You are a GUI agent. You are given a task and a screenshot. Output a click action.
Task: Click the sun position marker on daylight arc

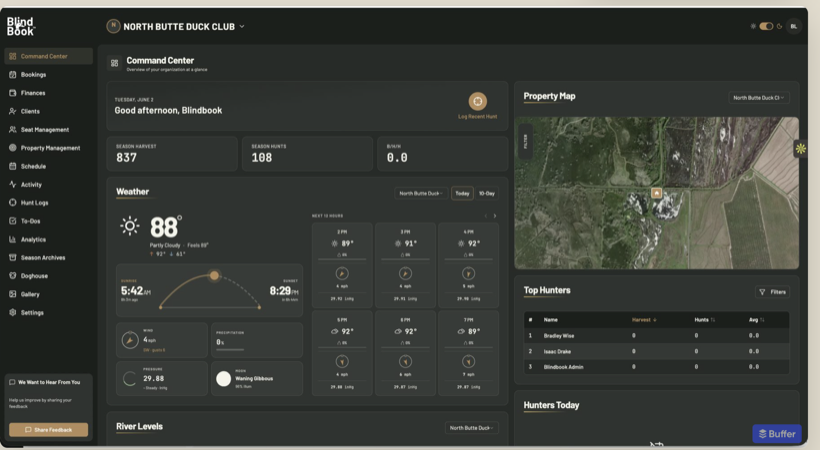pos(214,275)
